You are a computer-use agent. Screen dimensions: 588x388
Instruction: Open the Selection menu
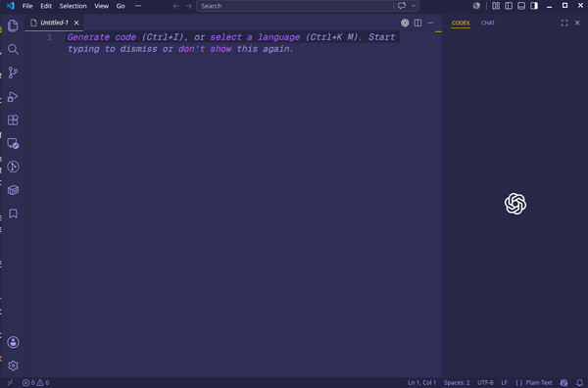point(73,6)
